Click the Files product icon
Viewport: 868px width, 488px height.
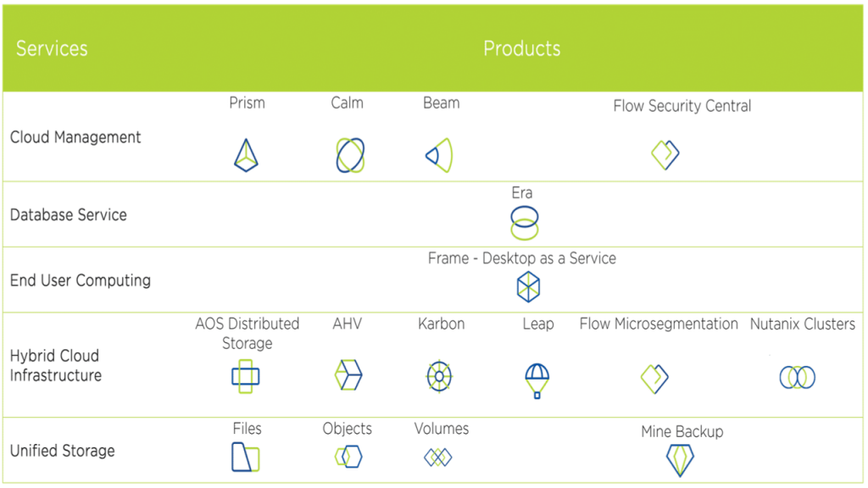(246, 457)
